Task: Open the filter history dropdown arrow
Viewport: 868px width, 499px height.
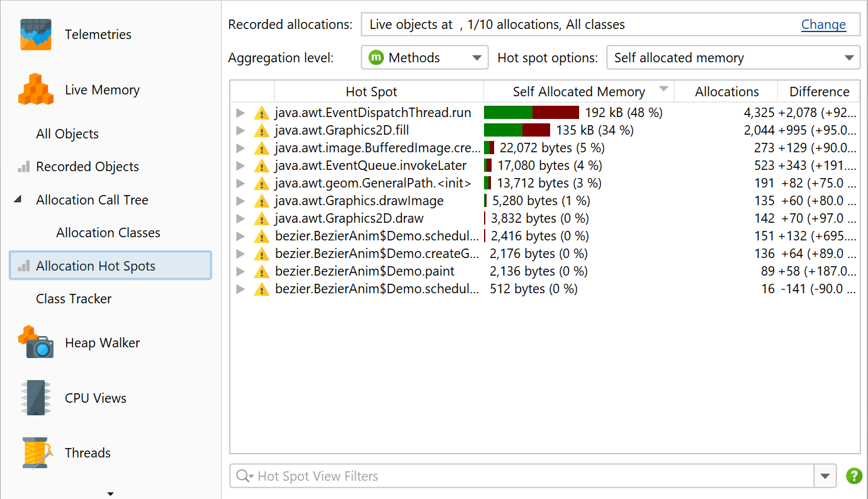Action: pos(825,476)
